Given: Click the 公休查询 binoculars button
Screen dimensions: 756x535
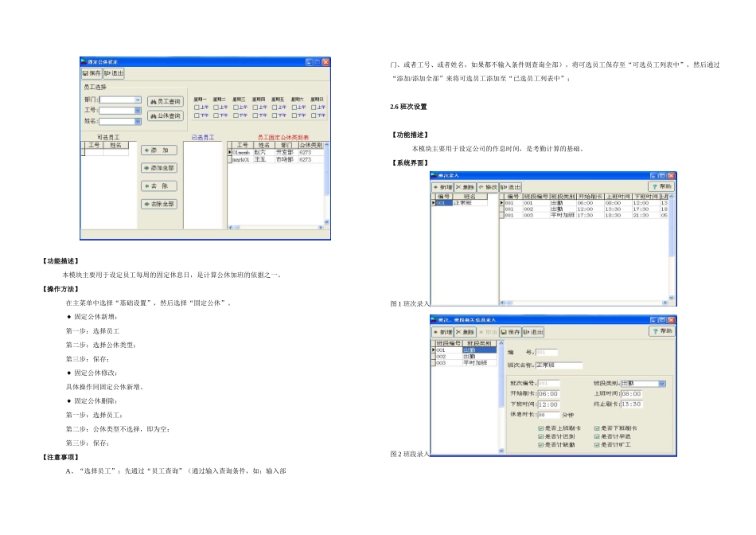Looking at the screenshot, I should pos(166,115).
